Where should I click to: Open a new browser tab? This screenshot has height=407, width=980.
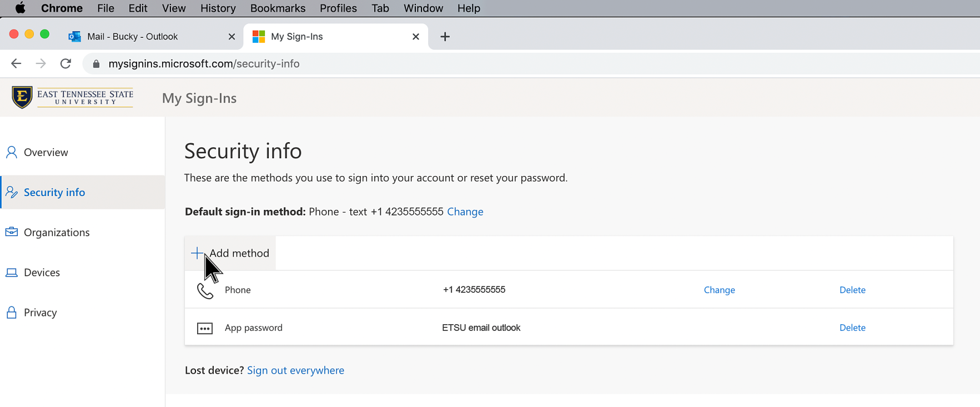(445, 37)
